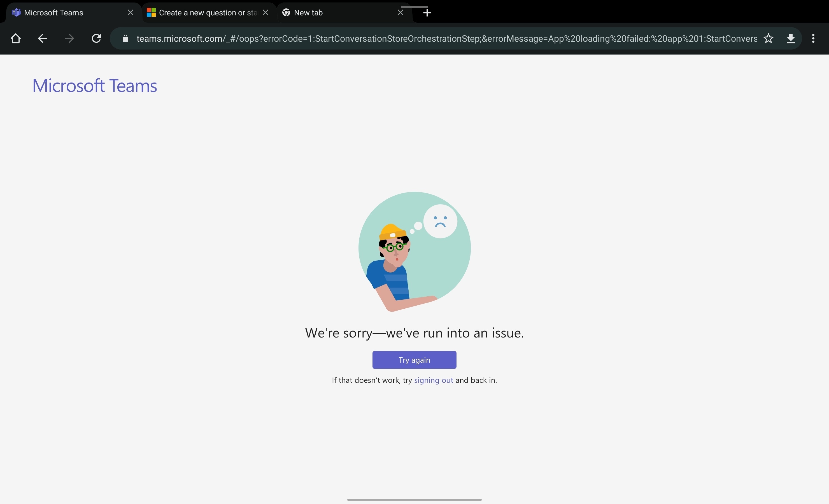This screenshot has height=504, width=829.
Task: Click the Try again button
Action: pyautogui.click(x=414, y=360)
